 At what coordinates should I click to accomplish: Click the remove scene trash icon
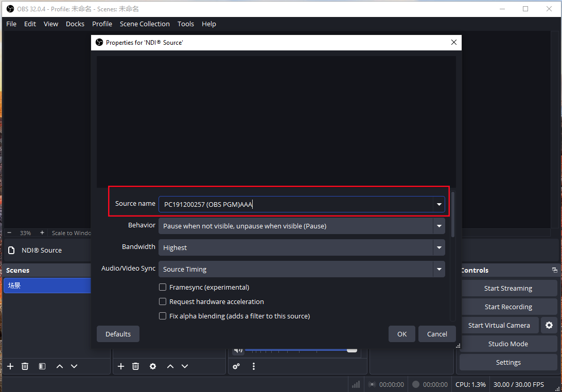pyautogui.click(x=25, y=366)
